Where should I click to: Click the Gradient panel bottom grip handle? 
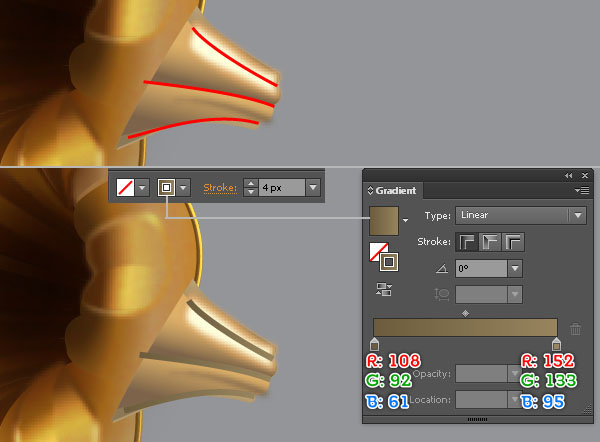point(478,419)
